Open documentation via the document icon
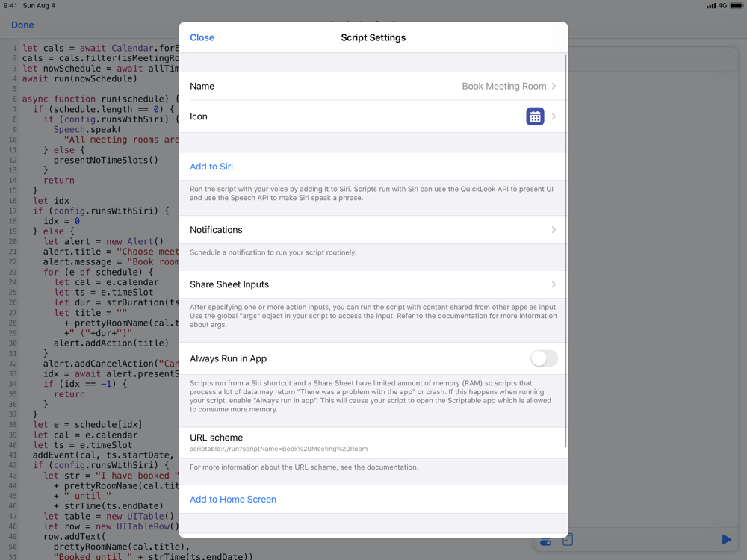747x560 pixels. (x=567, y=539)
